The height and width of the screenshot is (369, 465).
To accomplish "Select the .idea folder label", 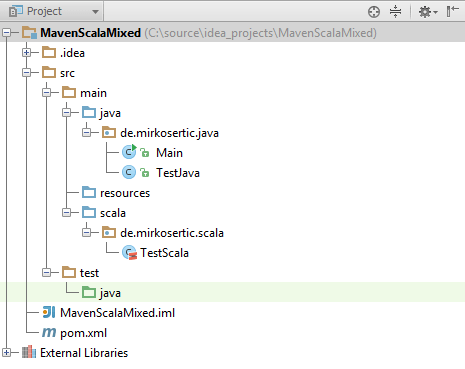I will click(72, 53).
